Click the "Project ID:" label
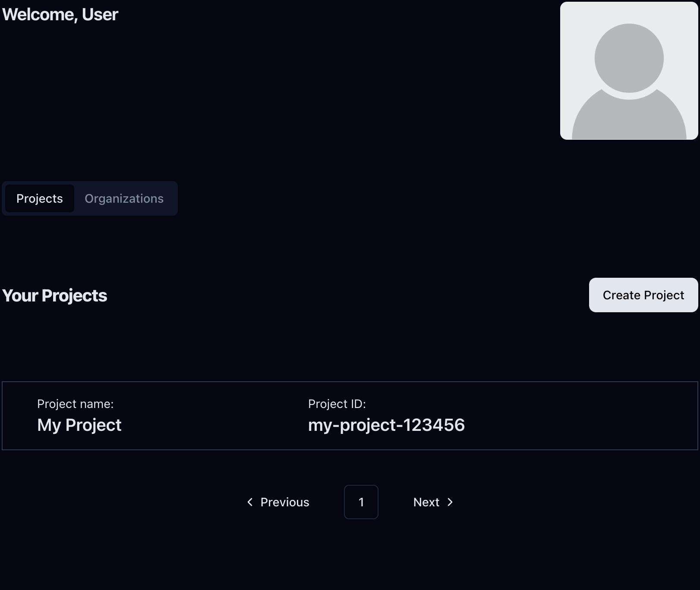700x590 pixels. [337, 404]
